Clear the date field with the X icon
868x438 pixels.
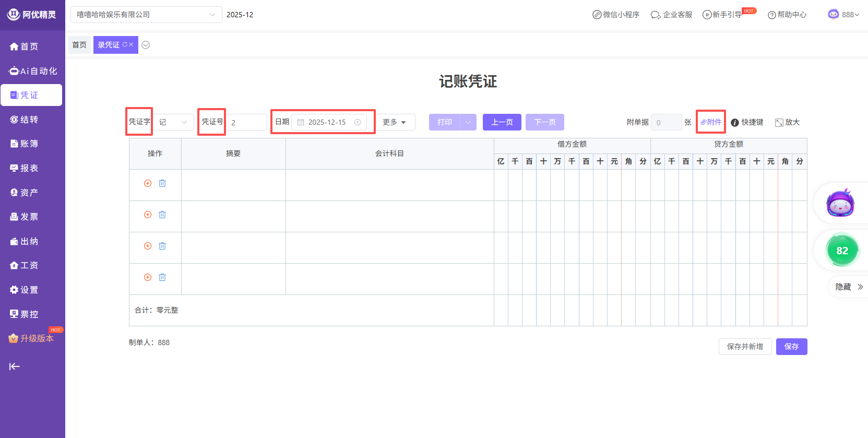[x=358, y=122]
